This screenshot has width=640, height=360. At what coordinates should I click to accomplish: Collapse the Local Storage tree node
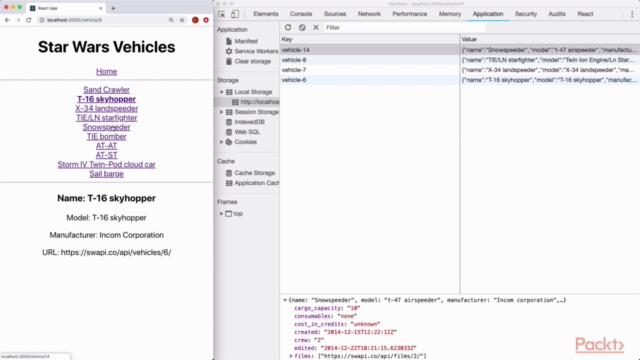[x=222, y=92]
